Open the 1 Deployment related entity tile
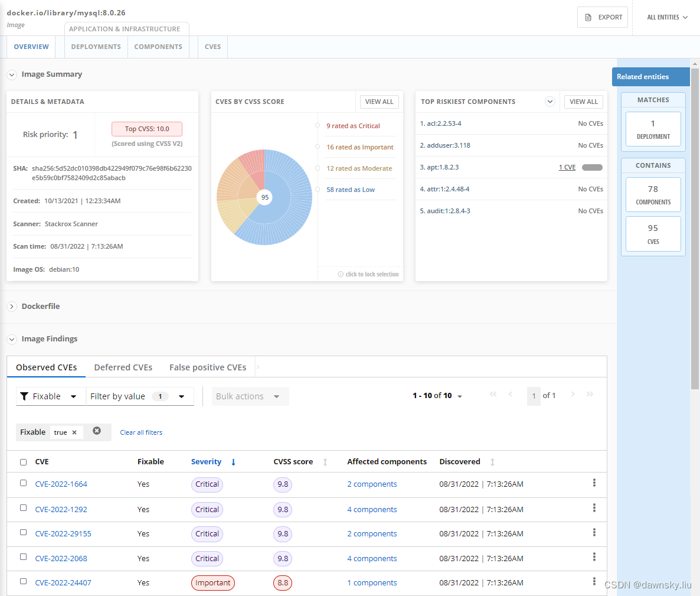Viewport: 700px width, 596px height. [653, 129]
